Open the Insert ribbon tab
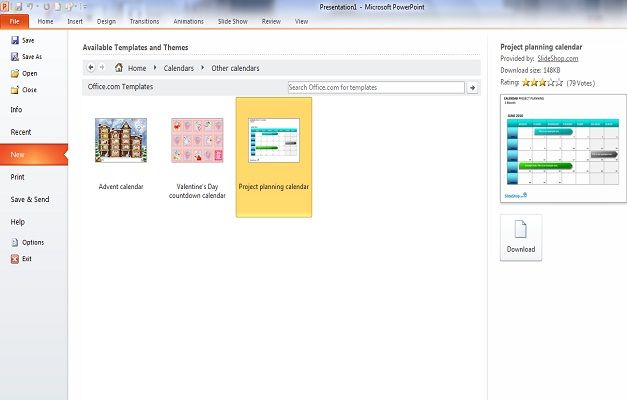Viewport: 627px width, 400px height. [x=75, y=22]
